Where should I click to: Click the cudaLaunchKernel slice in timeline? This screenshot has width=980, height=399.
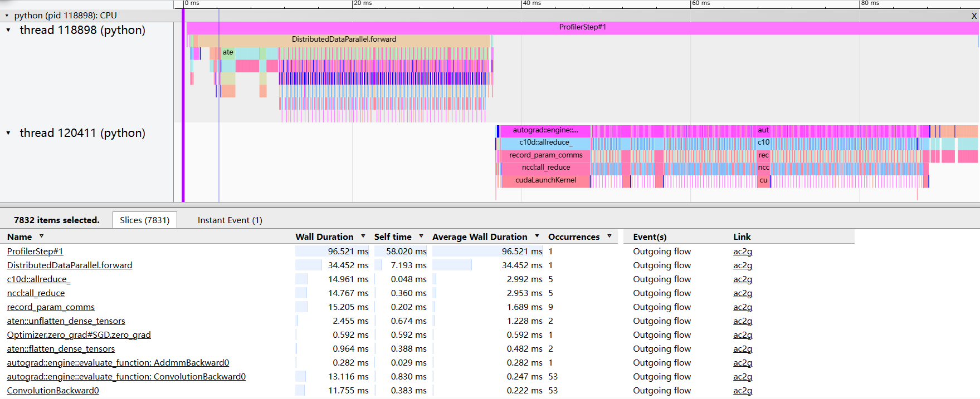(545, 180)
